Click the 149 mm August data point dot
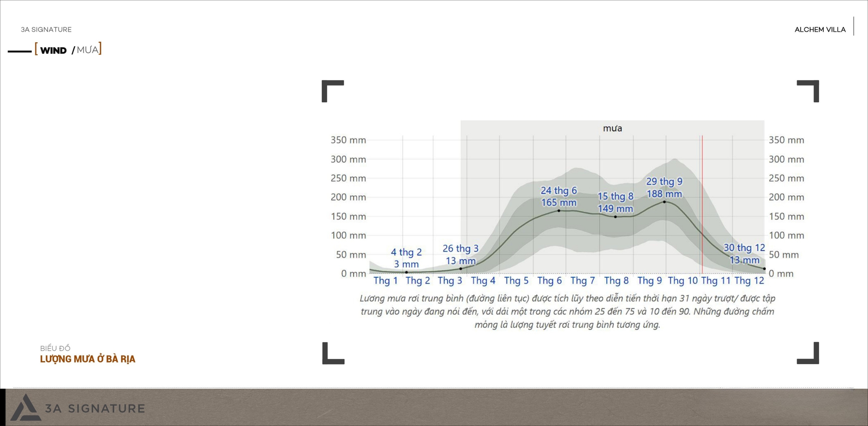Screen dimensions: 868x426 [616, 217]
